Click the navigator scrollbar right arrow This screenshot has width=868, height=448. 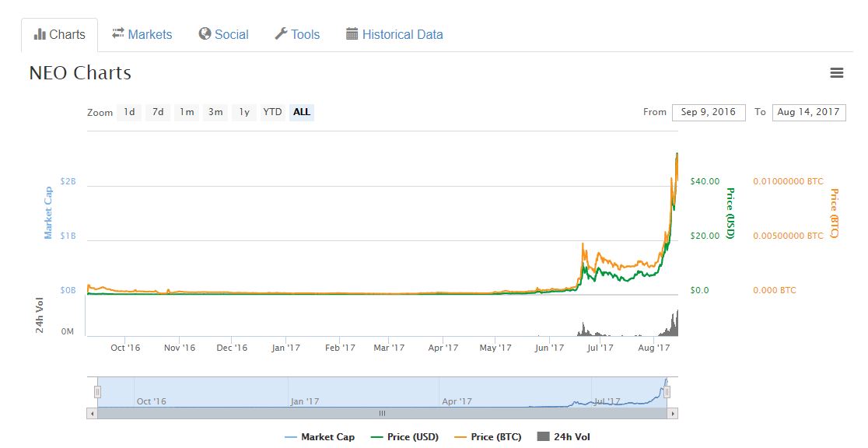point(673,413)
